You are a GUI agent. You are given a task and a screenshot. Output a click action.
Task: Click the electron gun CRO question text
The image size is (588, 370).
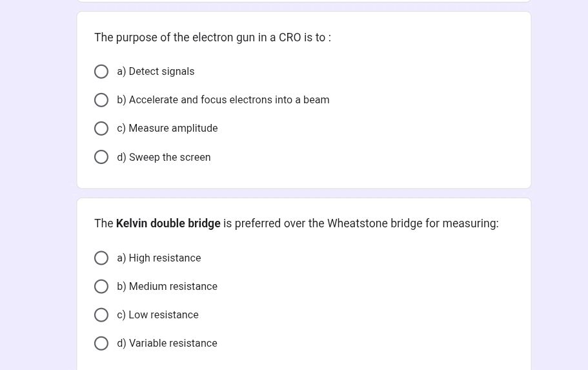212,37
